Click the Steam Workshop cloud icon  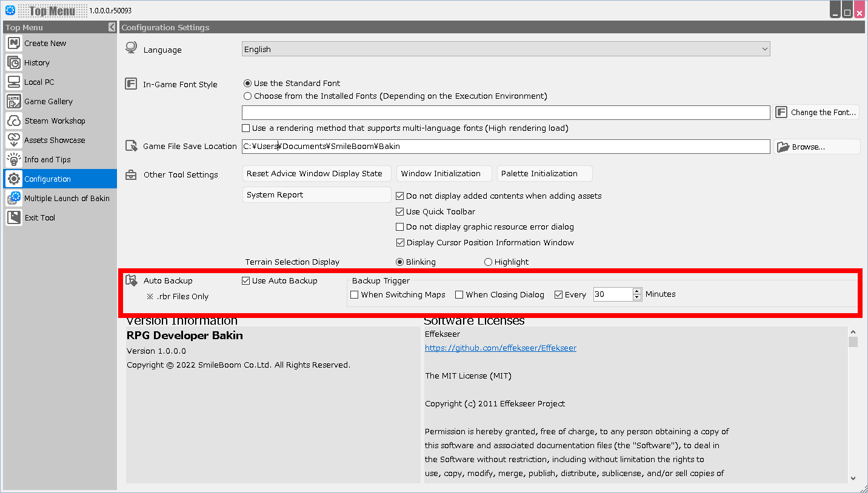tap(14, 121)
